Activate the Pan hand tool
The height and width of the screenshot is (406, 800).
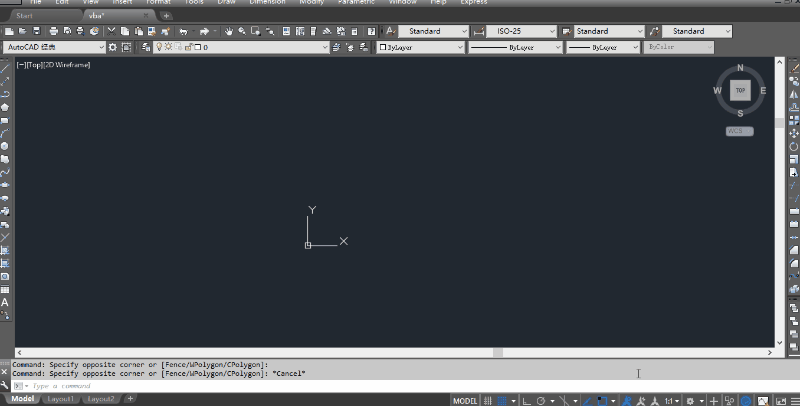(229, 31)
